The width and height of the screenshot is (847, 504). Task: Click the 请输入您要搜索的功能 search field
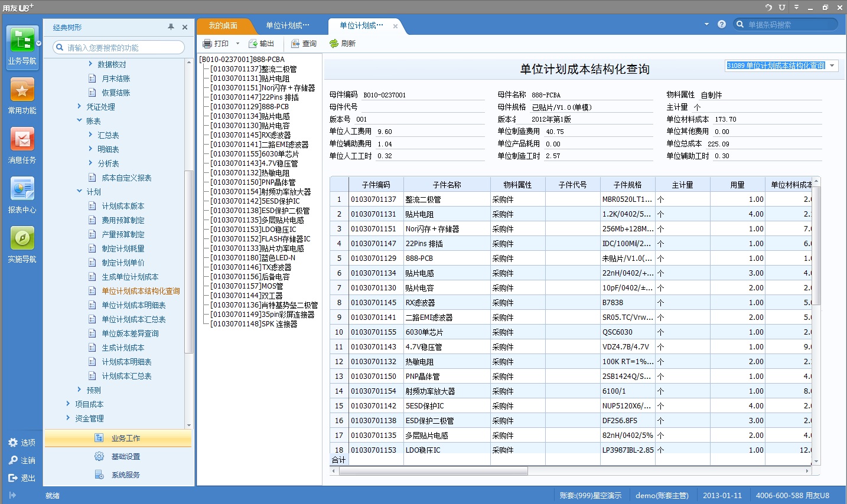[119, 47]
